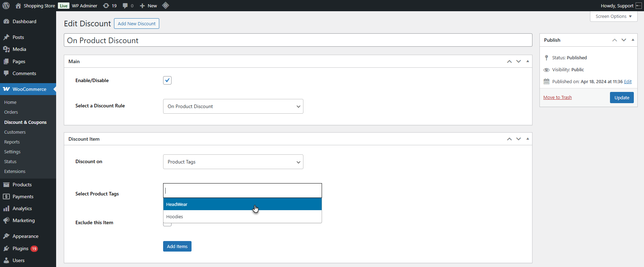Screen dimensions: 644x267
Task: Collapse the Main panel using its triangle toggle
Action: click(528, 61)
